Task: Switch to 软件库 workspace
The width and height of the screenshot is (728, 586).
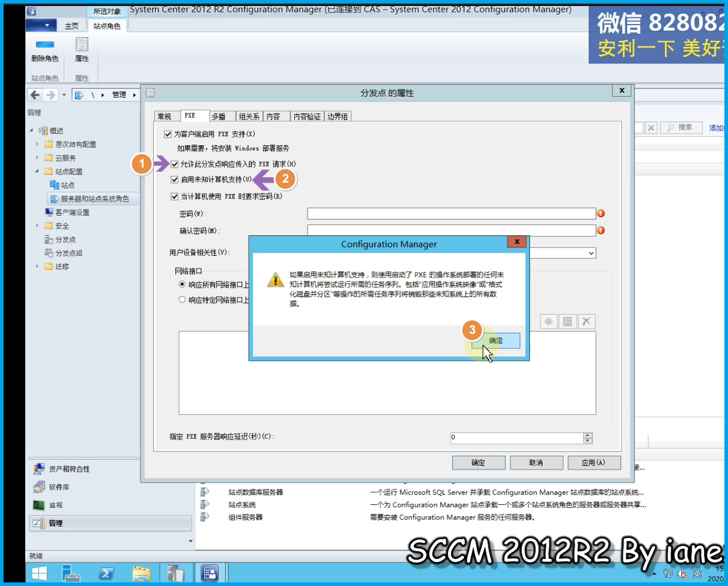Action: [x=59, y=487]
